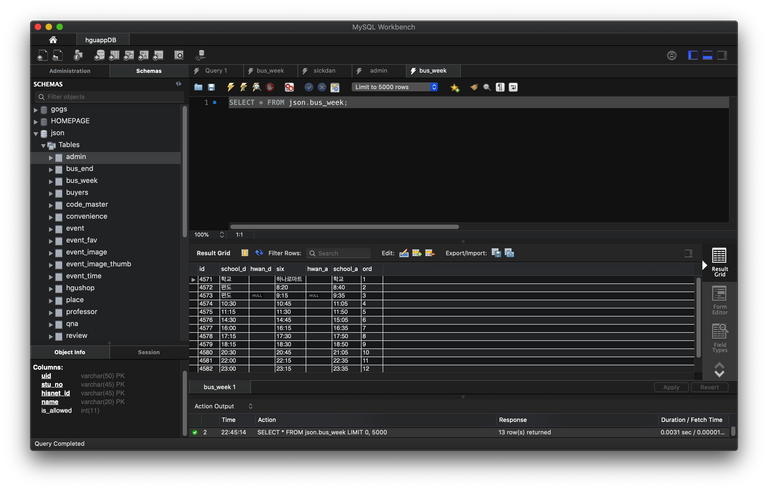Viewport: 768px width, 491px height.
Task: Stop the executing query
Action: [x=269, y=87]
